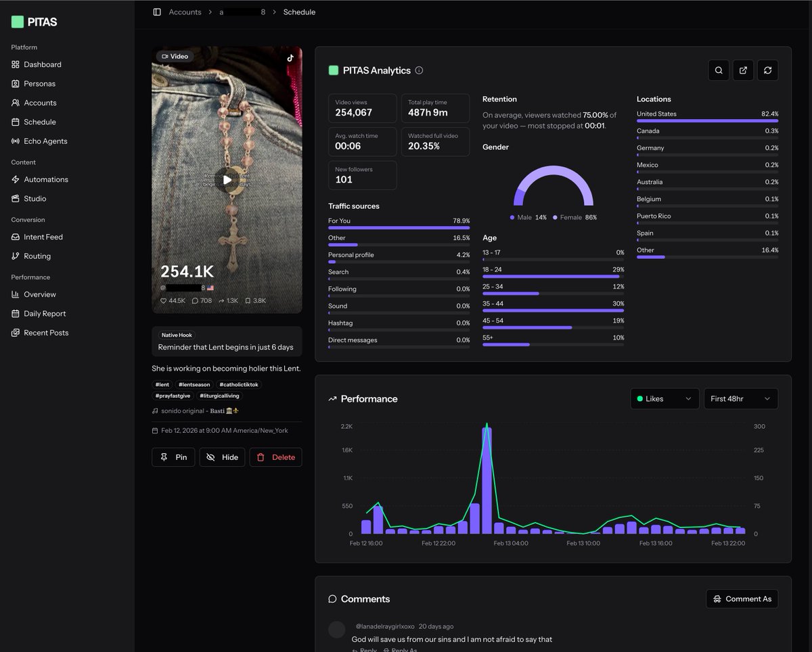Screen dimensions: 812x652
Task: Pin this post
Action: point(173,457)
